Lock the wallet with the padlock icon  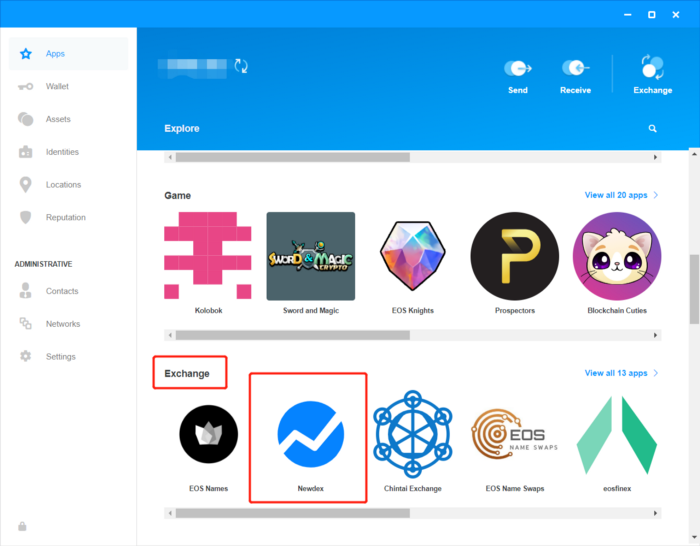tap(22, 526)
